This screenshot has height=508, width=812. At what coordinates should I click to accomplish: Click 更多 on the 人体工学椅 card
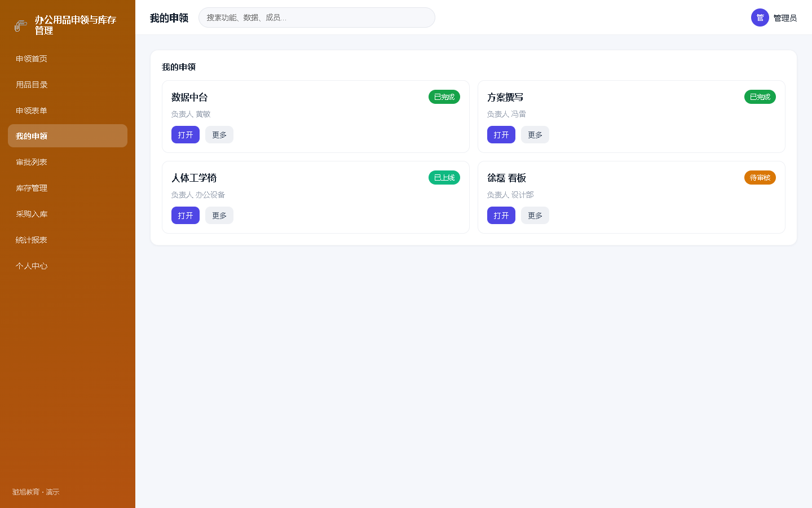[x=219, y=216]
